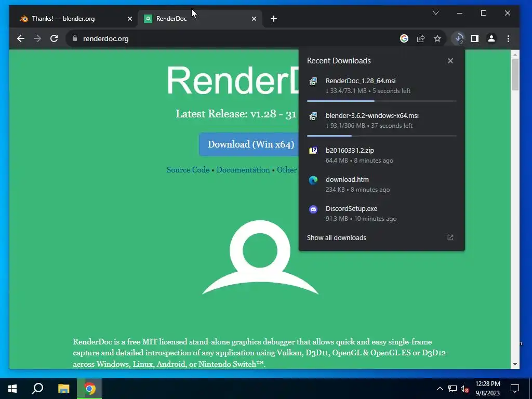Click the muted volume tray icon
The width and height of the screenshot is (532, 399).
click(x=464, y=389)
